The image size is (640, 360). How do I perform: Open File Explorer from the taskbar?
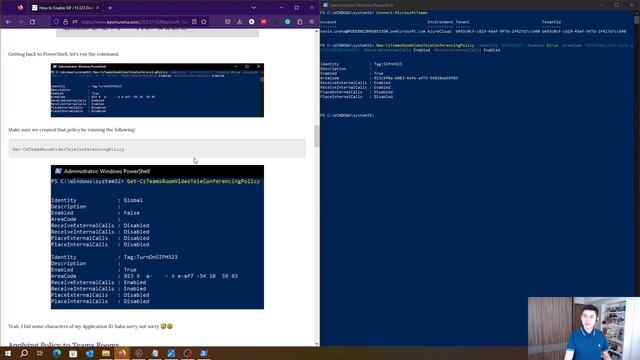pyautogui.click(x=106, y=353)
